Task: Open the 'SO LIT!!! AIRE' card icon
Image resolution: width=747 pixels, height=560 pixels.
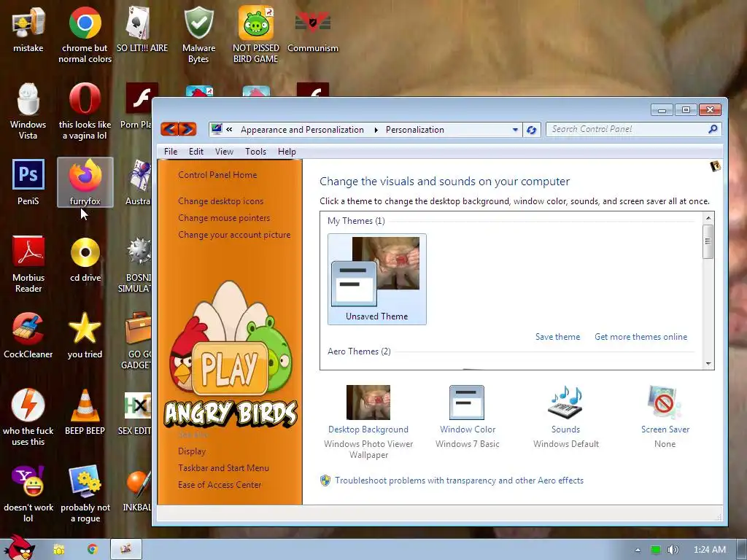Action: coord(142,28)
